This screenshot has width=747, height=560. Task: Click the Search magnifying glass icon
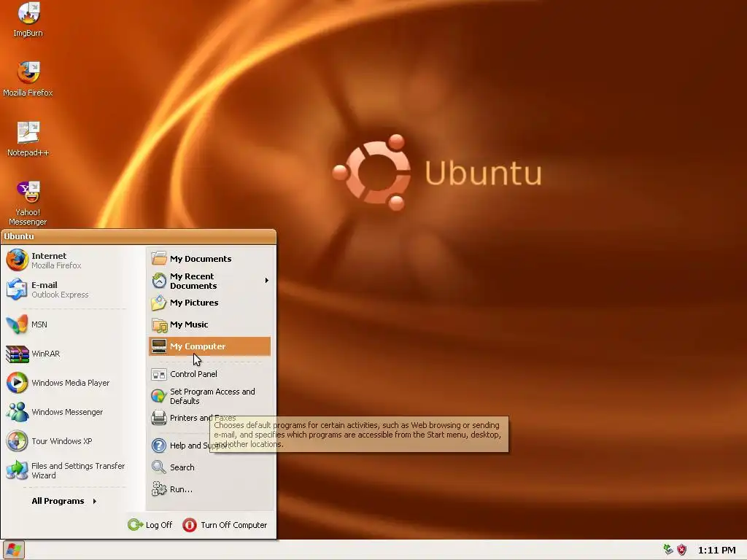159,467
